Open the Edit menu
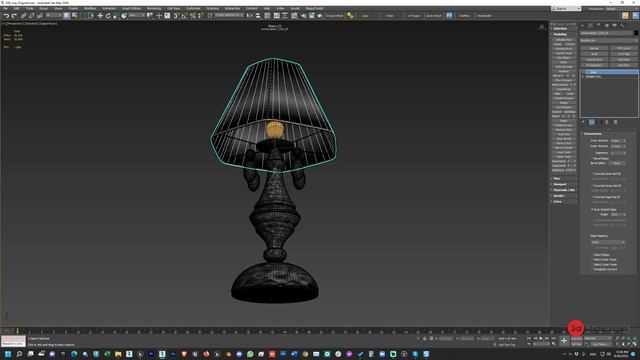 [x=16, y=9]
